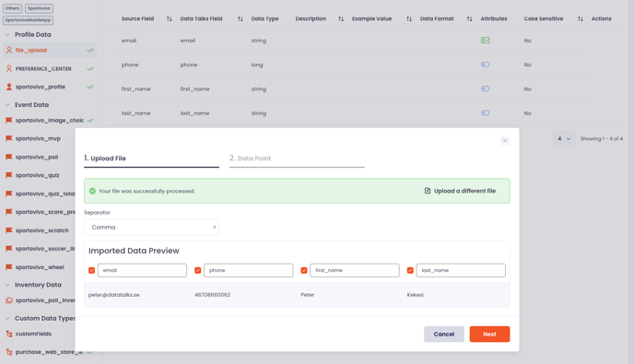
Task: Collapse the Event Data section
Action: pyautogui.click(x=7, y=105)
